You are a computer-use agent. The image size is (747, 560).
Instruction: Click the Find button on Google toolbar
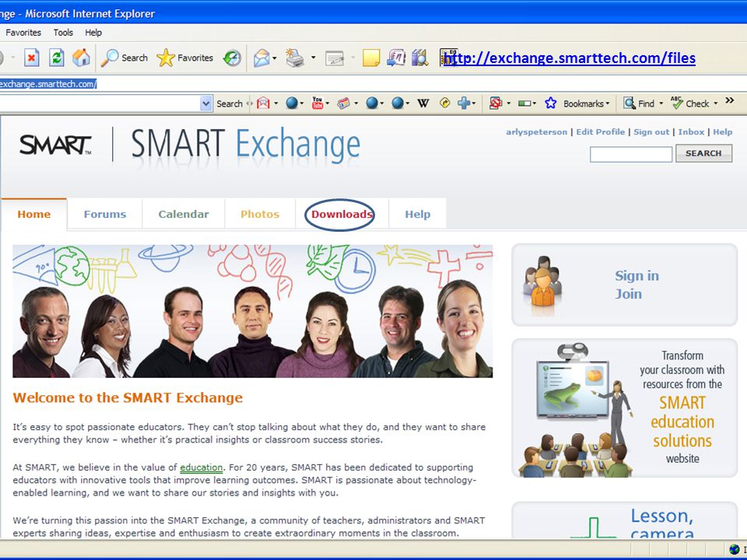tap(640, 103)
